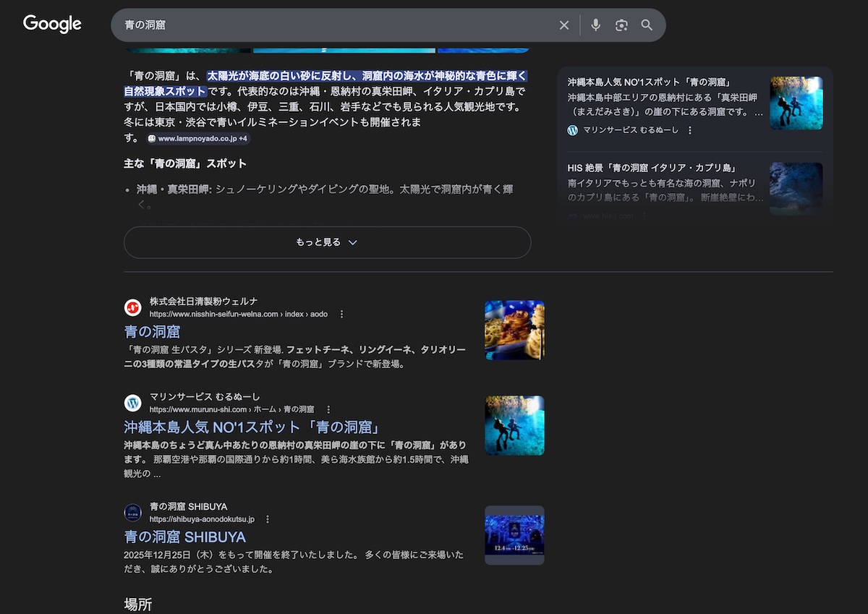Start voice search with the microphone
Screen dimensions: 868x614
pos(595,25)
